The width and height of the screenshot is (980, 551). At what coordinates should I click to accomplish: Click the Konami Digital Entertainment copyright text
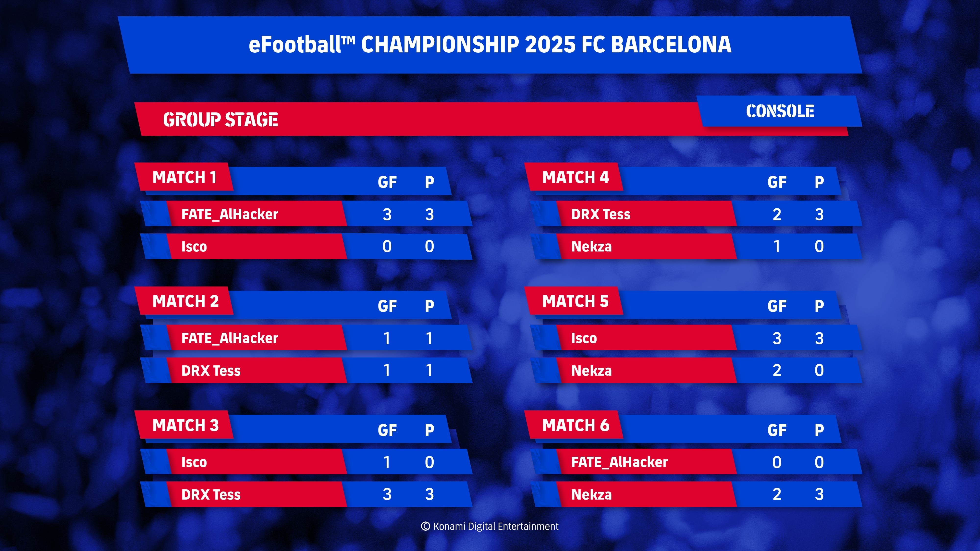(490, 526)
